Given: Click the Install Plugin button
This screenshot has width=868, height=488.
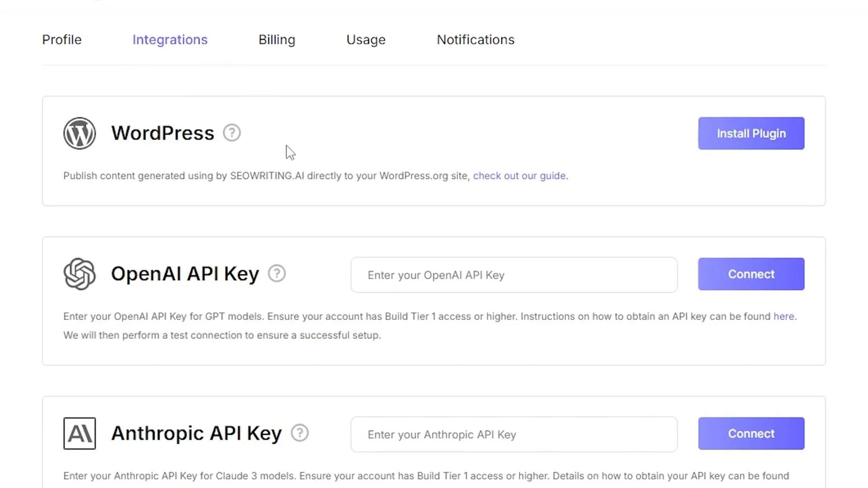Looking at the screenshot, I should (x=751, y=133).
